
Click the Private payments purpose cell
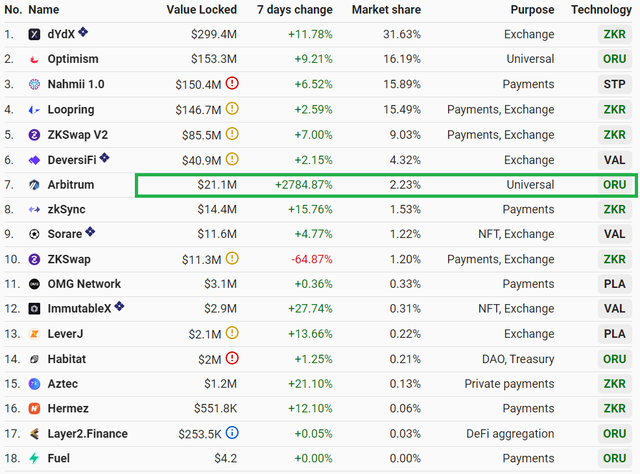509,384
